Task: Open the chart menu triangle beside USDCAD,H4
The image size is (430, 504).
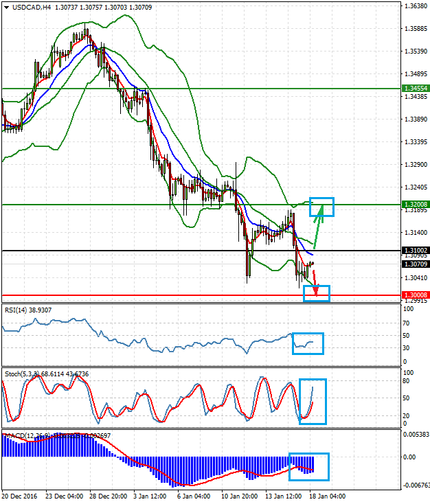Action: (x=6, y=8)
